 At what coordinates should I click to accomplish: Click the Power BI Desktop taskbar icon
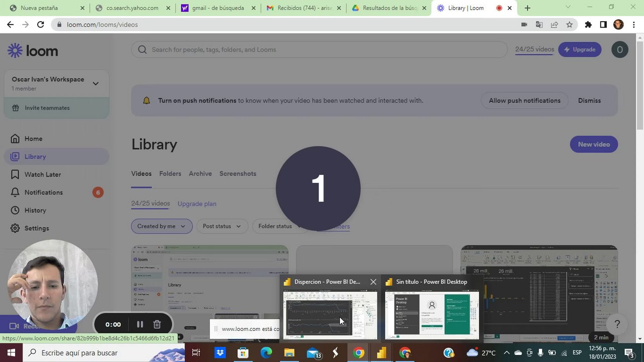pyautogui.click(x=382, y=353)
